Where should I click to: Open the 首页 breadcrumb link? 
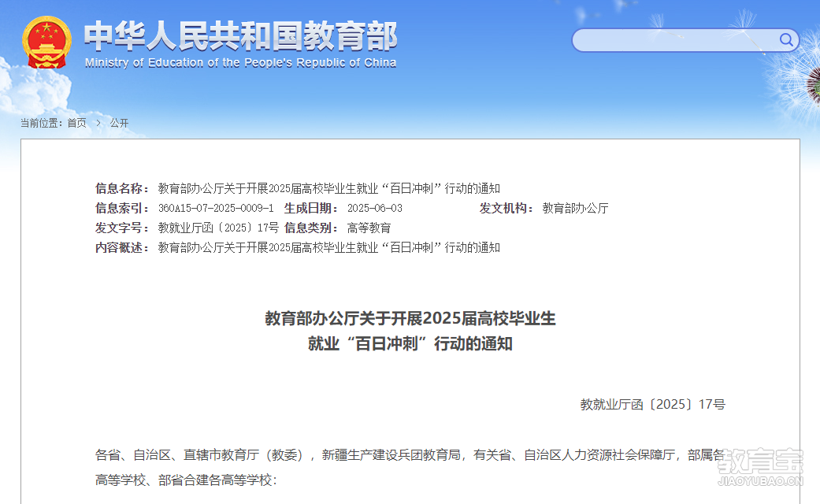(x=77, y=123)
